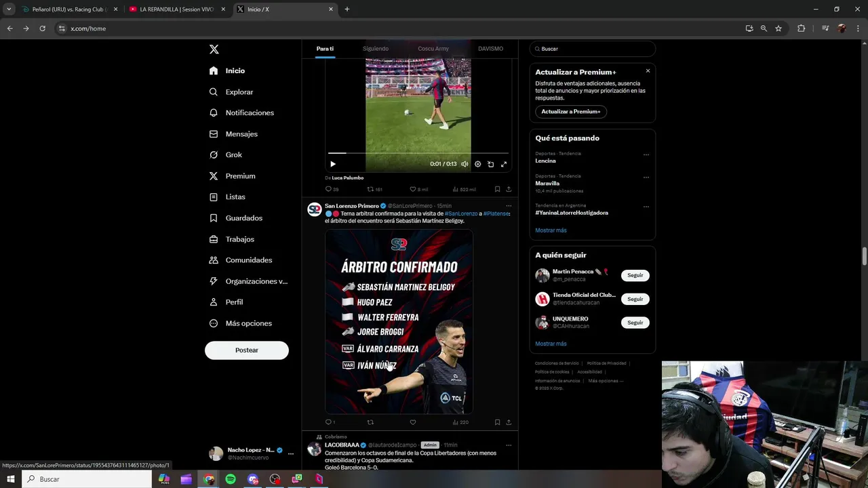Follow UNQUEMERO
868x488 pixels.
[635, 323]
